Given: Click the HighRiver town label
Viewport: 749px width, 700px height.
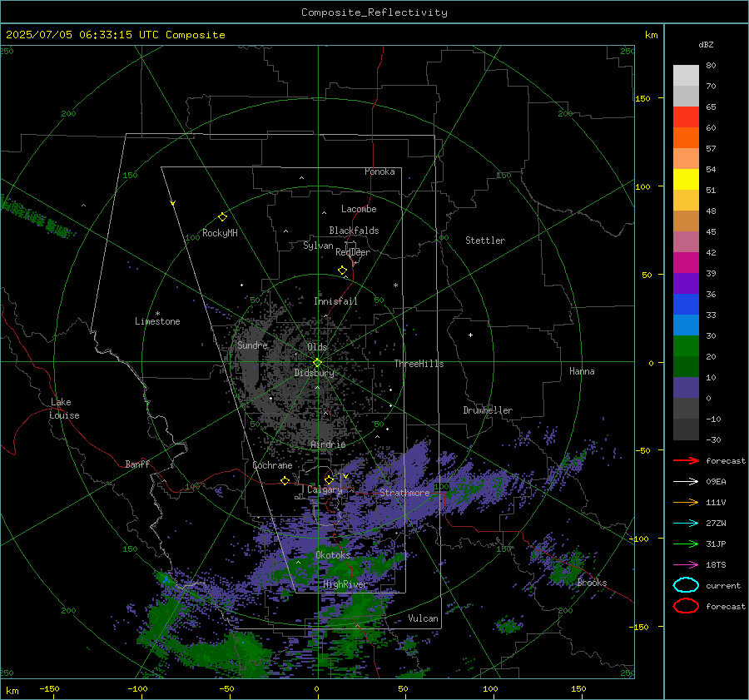Looking at the screenshot, I should (x=345, y=584).
